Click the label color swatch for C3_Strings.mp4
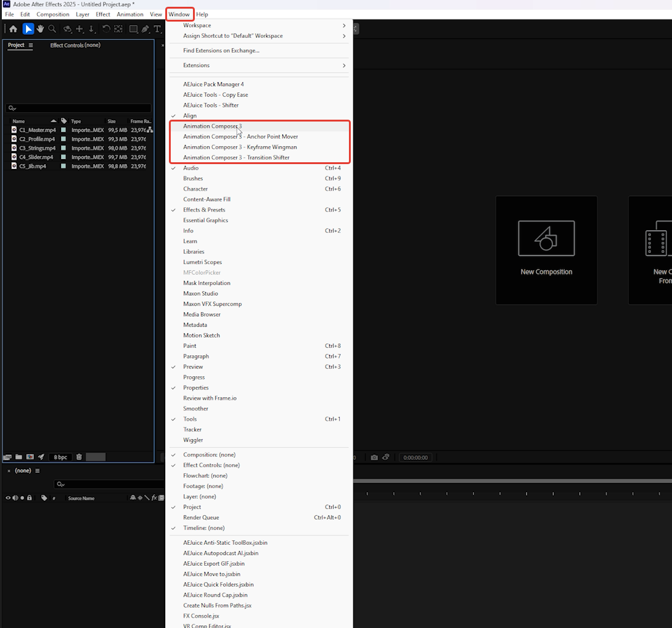Screen dimensions: 672x628 (x=64, y=148)
